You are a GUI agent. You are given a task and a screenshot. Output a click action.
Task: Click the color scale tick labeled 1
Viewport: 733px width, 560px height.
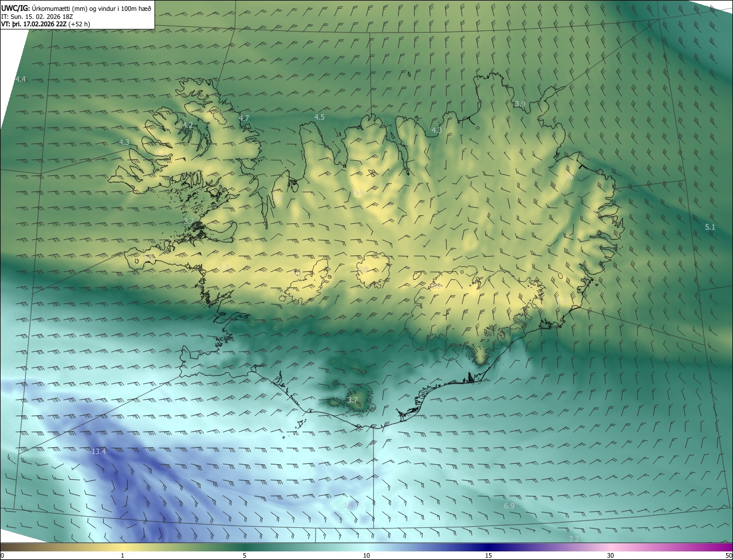pos(123,555)
